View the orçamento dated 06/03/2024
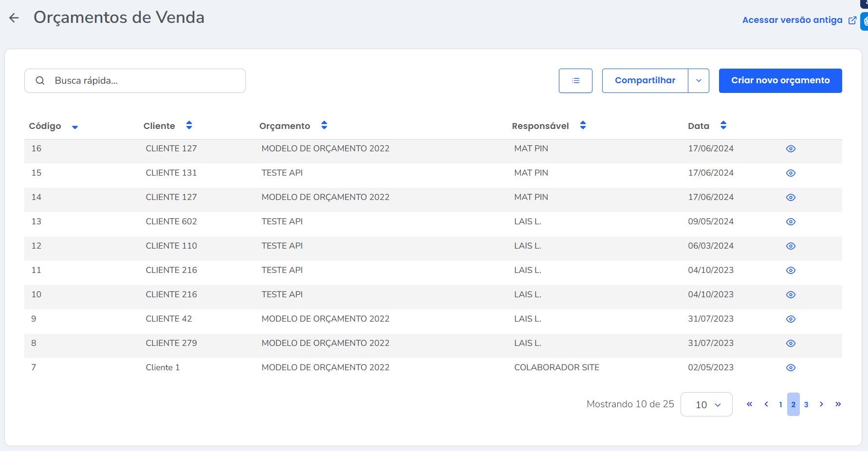868x451 pixels. tap(791, 246)
